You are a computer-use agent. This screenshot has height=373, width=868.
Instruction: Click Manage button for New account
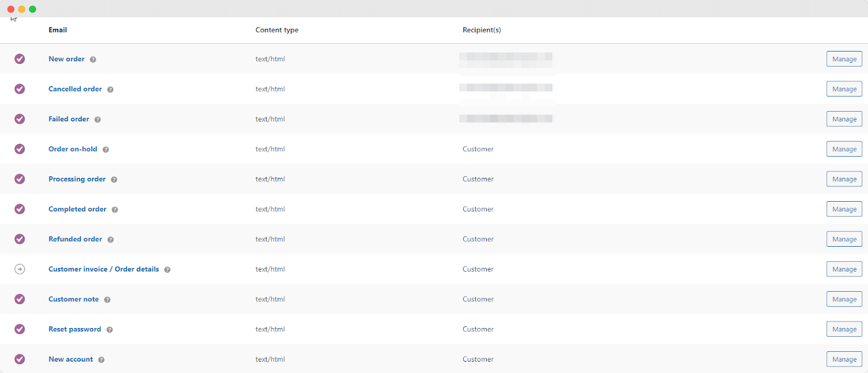[844, 359]
